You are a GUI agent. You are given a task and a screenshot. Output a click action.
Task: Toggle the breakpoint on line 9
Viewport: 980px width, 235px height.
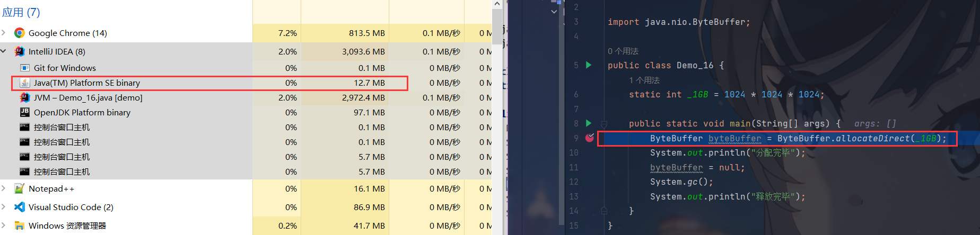coord(589,138)
